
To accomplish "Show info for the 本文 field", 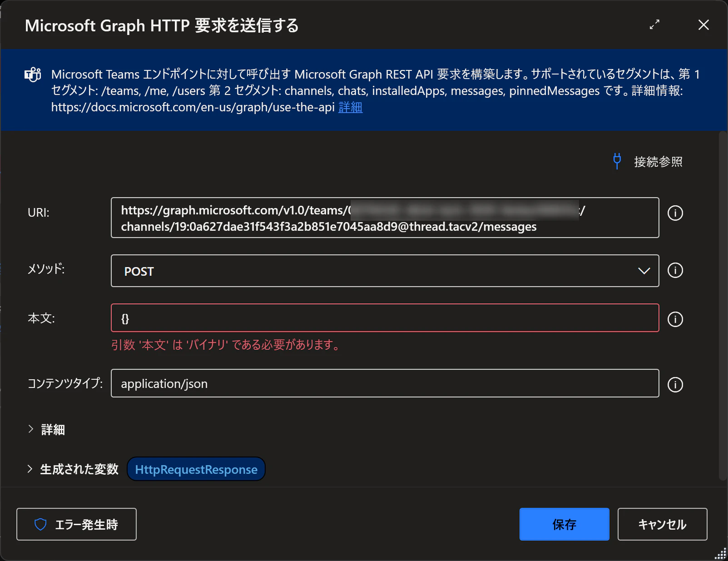I will click(x=675, y=319).
